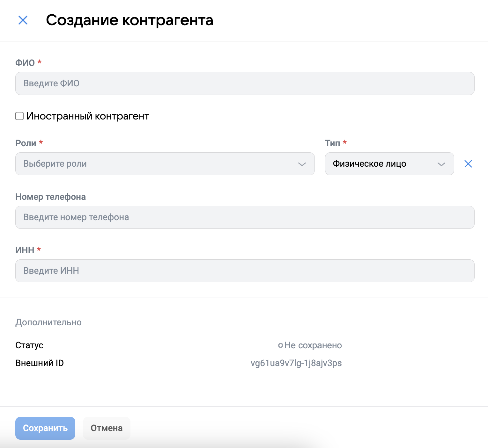Click the Роли dropdown chevron arrow
Viewport: 488px width, 448px height.
click(x=302, y=164)
